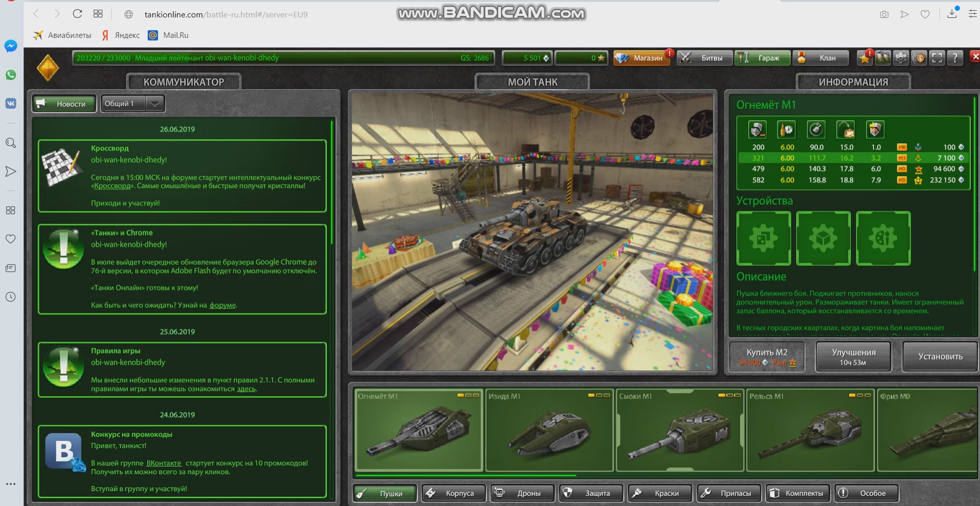Open VK in browser sidebar

click(10, 103)
